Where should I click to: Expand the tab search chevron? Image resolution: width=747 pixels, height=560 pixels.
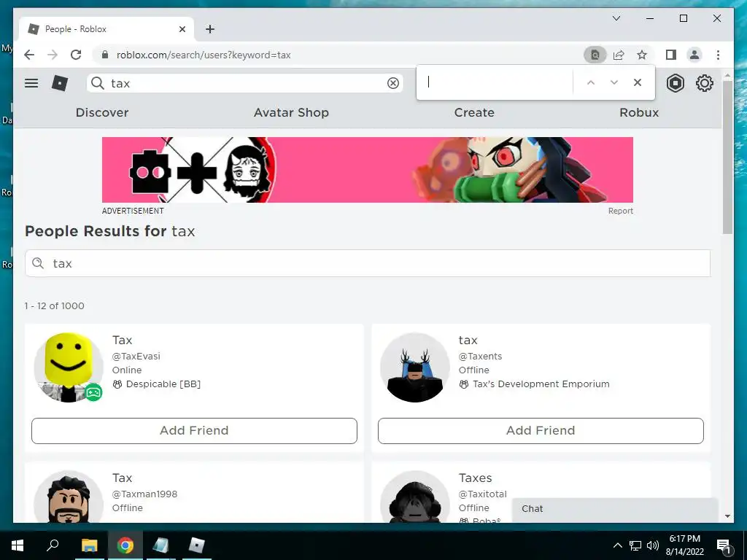pyautogui.click(x=616, y=18)
